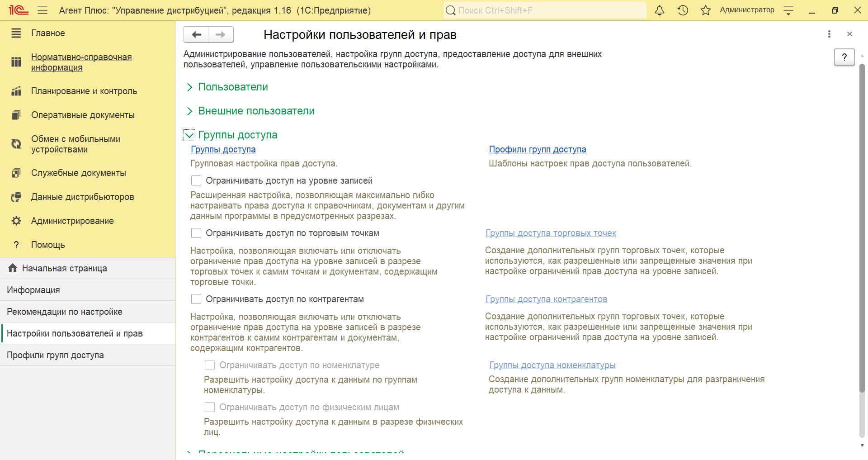This screenshot has height=460, width=868.
Task: Switch to Рекомендации по настройке tab
Action: tap(88, 312)
